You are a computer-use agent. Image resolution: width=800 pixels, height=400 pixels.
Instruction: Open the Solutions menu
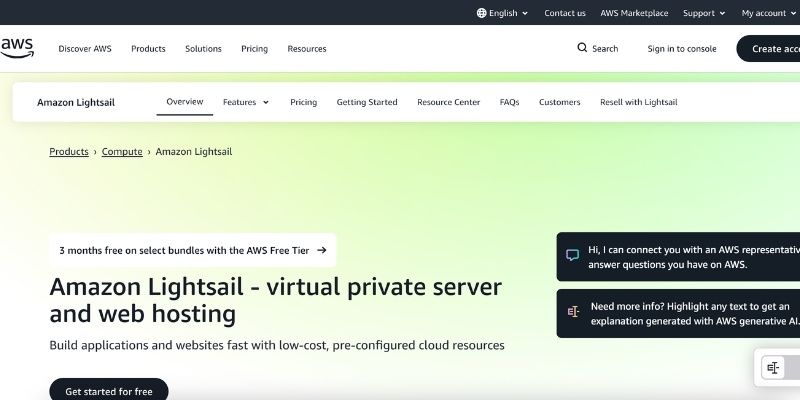(203, 48)
